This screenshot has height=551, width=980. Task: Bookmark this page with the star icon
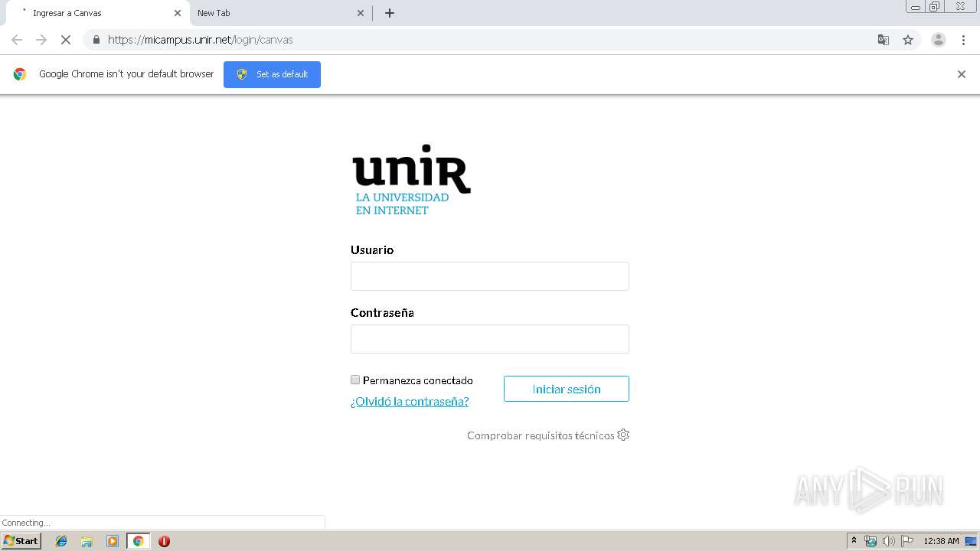(908, 40)
